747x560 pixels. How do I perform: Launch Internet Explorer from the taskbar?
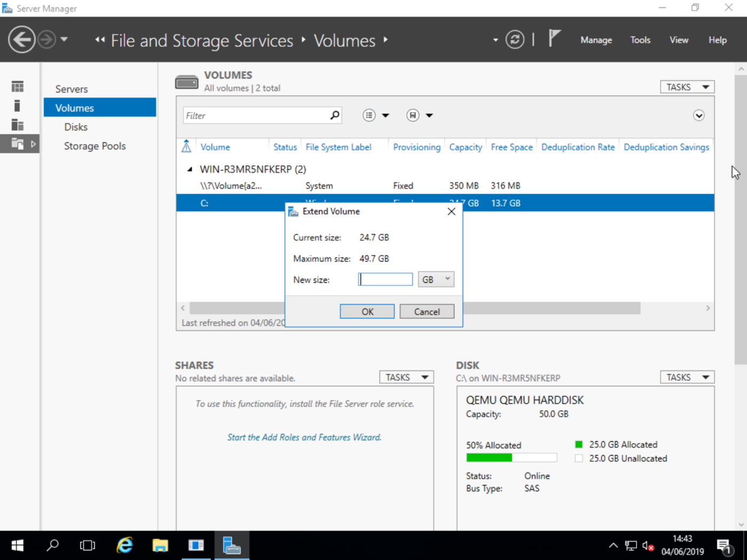124,545
